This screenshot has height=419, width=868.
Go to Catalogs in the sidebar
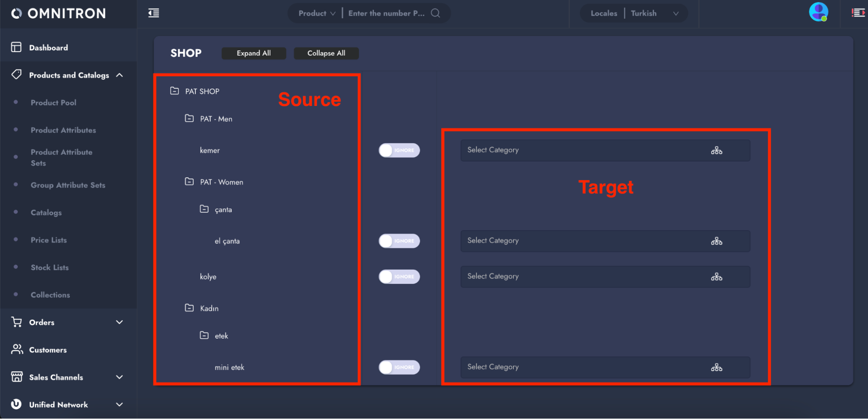(46, 212)
